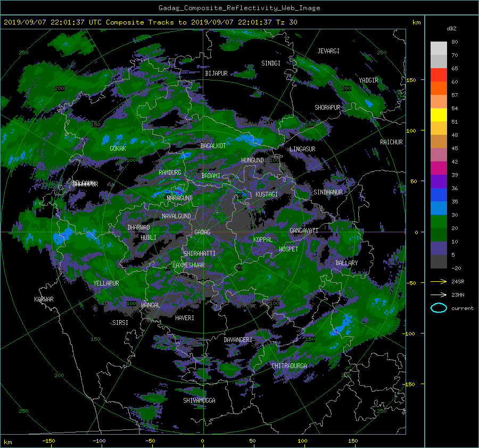Click the HANGAL city label

[150, 305]
